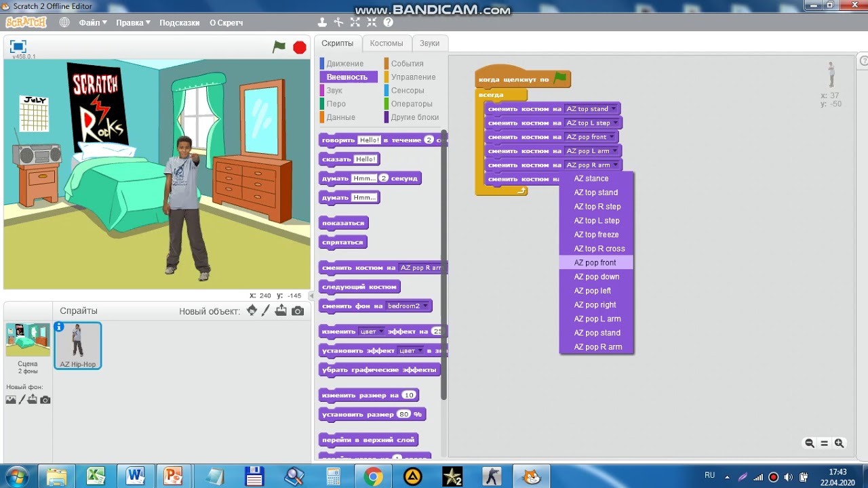Screen dimensions: 868x488
Task: Open the 'цвет' dropdown in the изменить эффект block
Action: [372, 331]
